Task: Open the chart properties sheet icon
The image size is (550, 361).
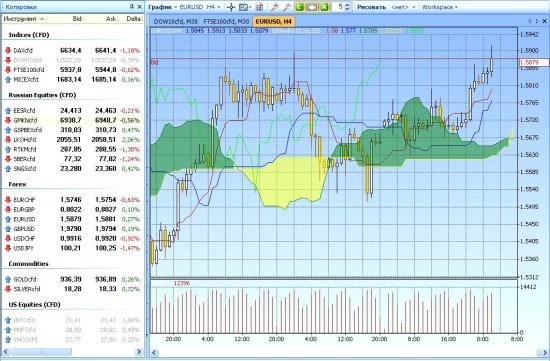Action: pyautogui.click(x=259, y=7)
